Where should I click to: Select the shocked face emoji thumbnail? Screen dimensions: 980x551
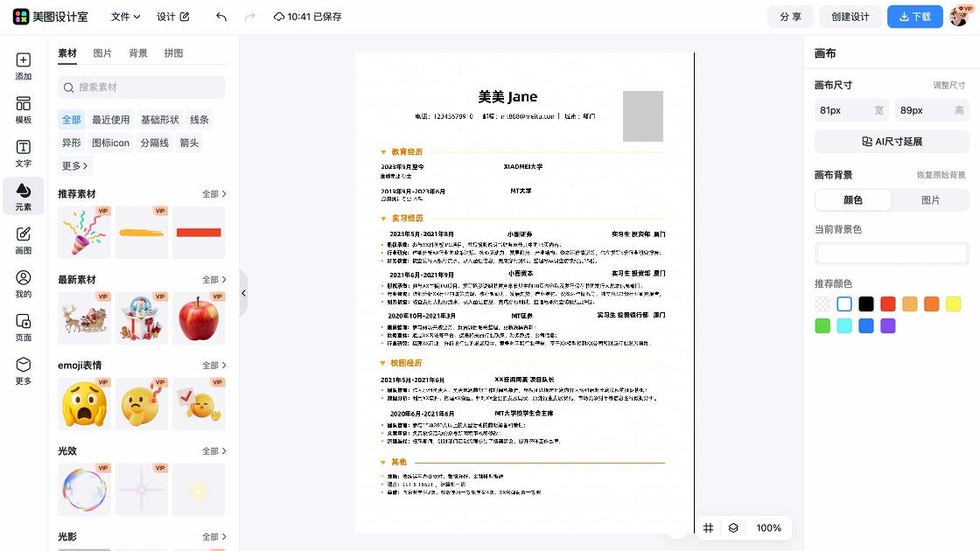[84, 403]
